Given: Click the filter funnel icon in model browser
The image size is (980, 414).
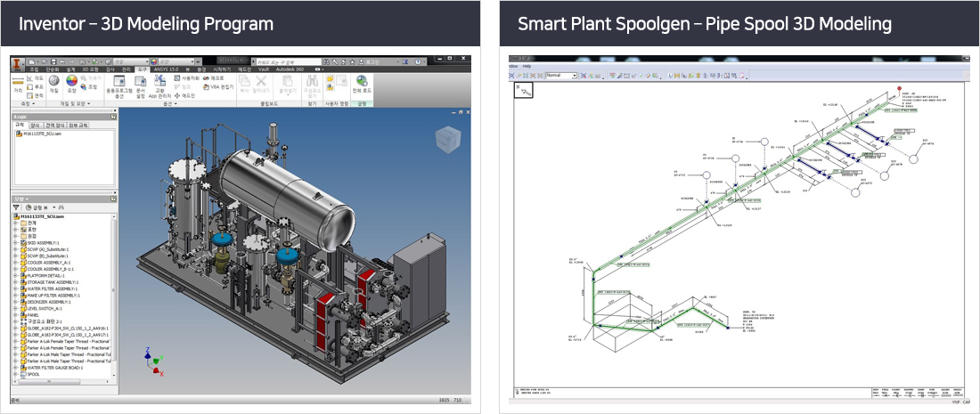Looking at the screenshot, I should [16, 207].
